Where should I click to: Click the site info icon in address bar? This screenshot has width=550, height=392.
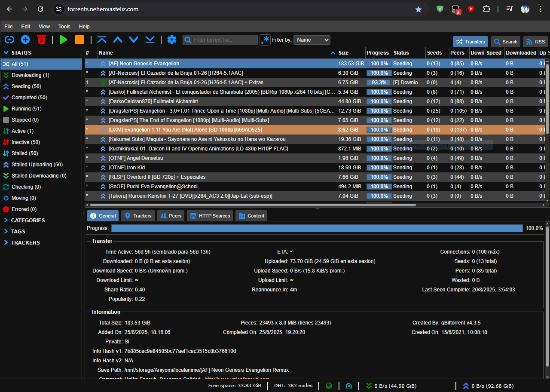(x=59, y=9)
